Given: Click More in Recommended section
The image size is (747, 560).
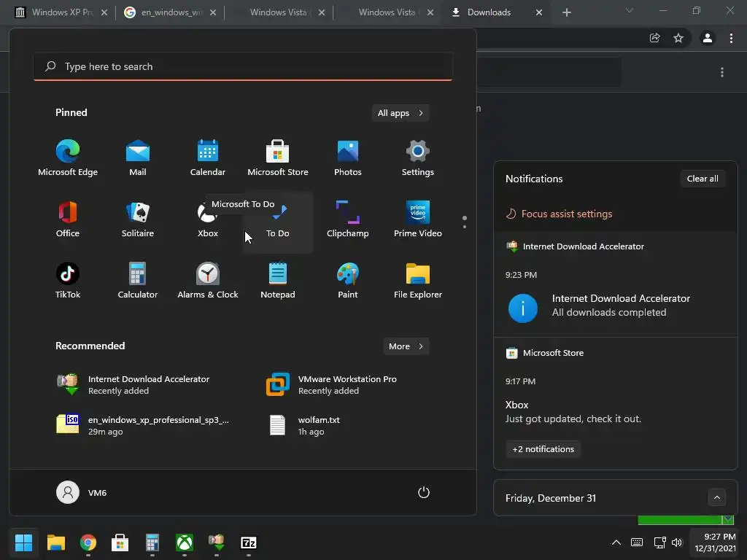Looking at the screenshot, I should click(x=406, y=346).
